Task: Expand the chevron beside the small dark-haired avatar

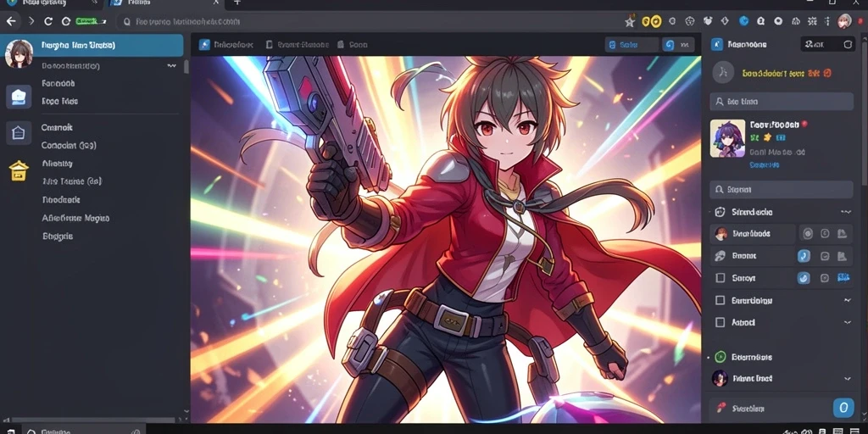Action: pos(847,379)
